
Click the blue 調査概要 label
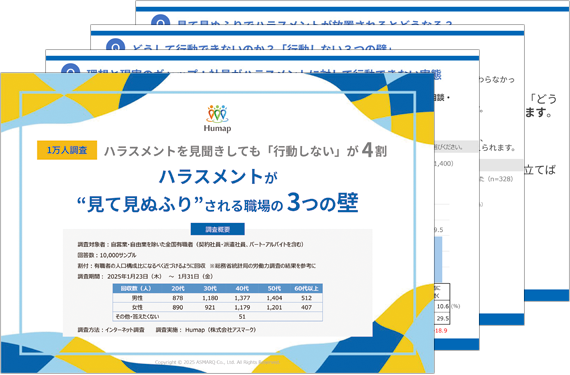217,229
